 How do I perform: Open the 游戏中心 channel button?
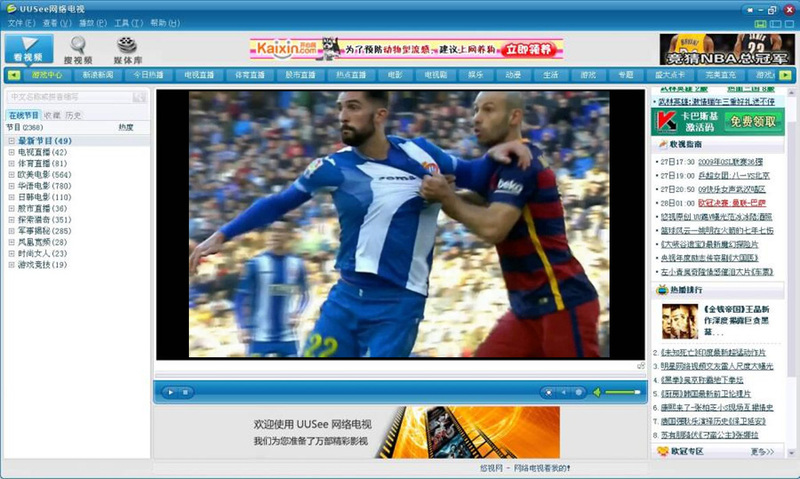47,75
